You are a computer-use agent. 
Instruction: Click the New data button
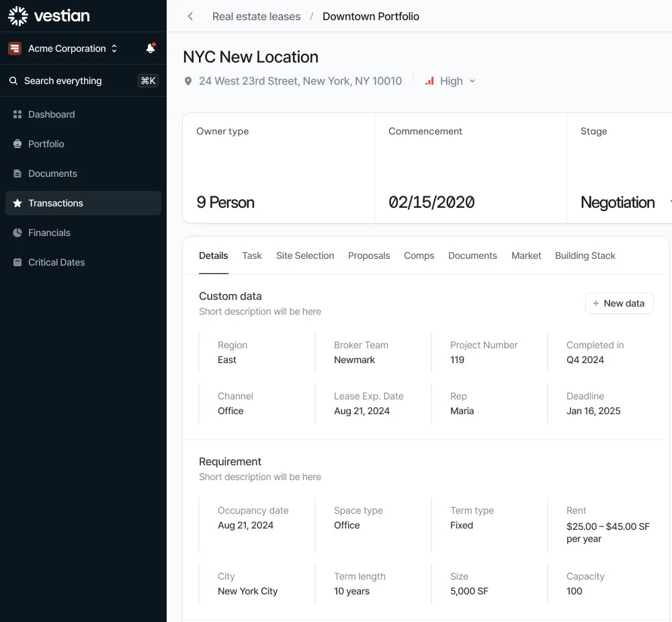click(x=620, y=303)
